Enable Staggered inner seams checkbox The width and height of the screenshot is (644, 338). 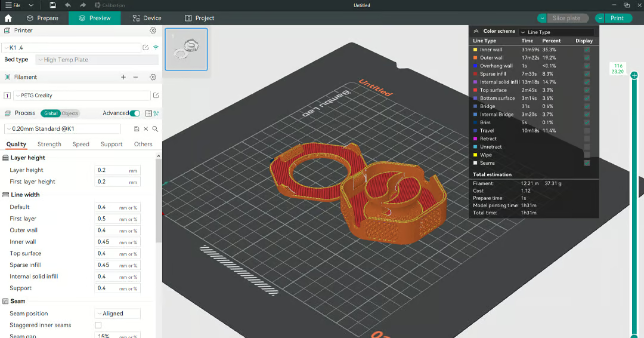click(98, 325)
